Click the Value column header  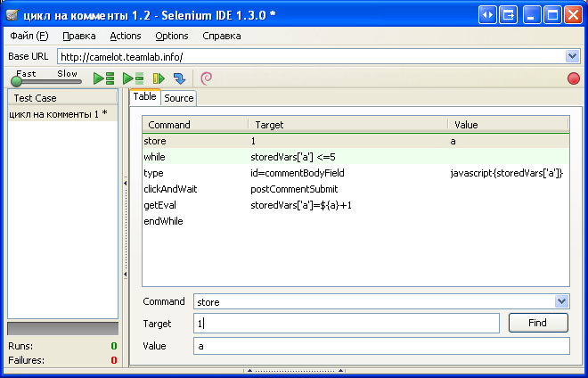click(x=509, y=125)
